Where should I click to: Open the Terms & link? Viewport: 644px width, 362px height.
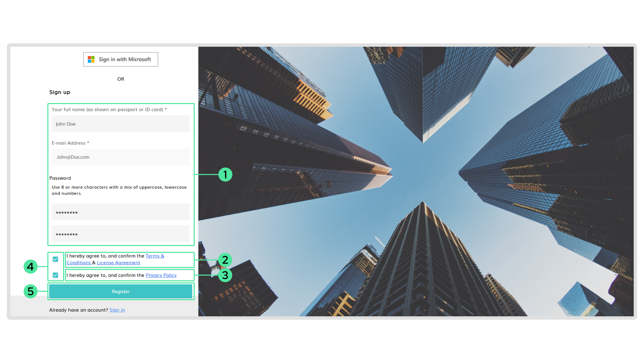[x=155, y=256]
